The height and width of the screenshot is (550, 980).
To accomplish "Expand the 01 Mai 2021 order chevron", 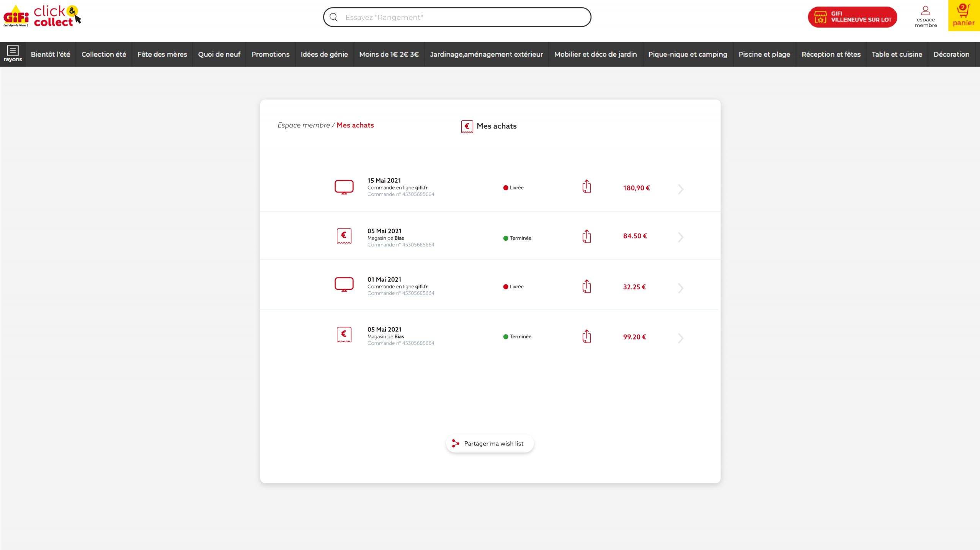I will (x=680, y=288).
